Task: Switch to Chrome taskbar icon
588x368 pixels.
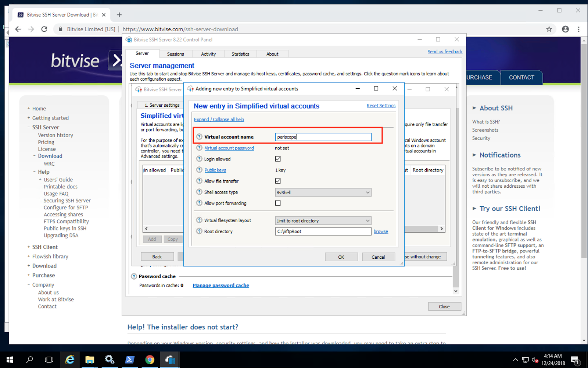Action: pyautogui.click(x=150, y=360)
